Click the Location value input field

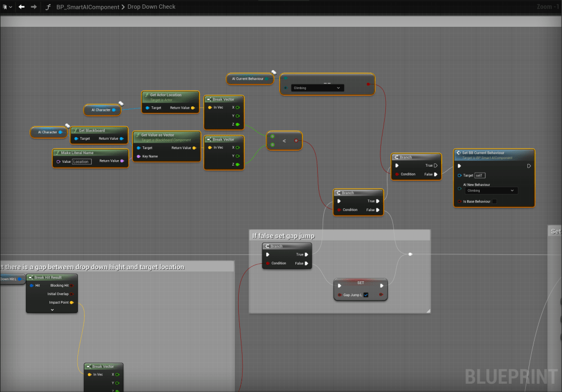[x=81, y=161]
